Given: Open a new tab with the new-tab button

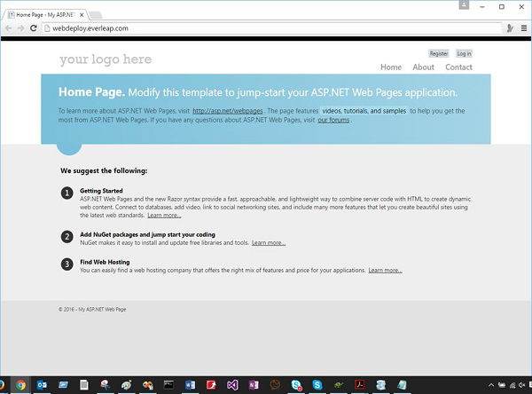Looking at the screenshot, I should pyautogui.click(x=96, y=15).
